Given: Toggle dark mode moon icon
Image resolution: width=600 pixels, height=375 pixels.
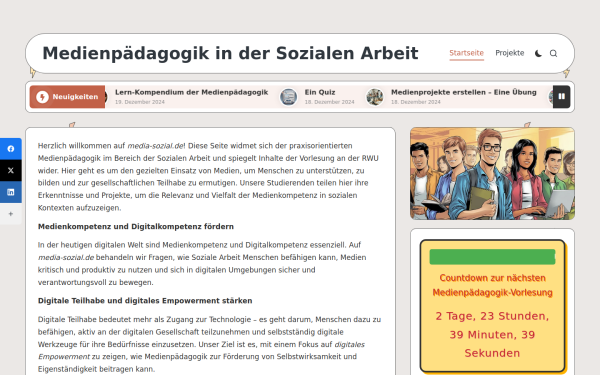Looking at the screenshot, I should 538,53.
